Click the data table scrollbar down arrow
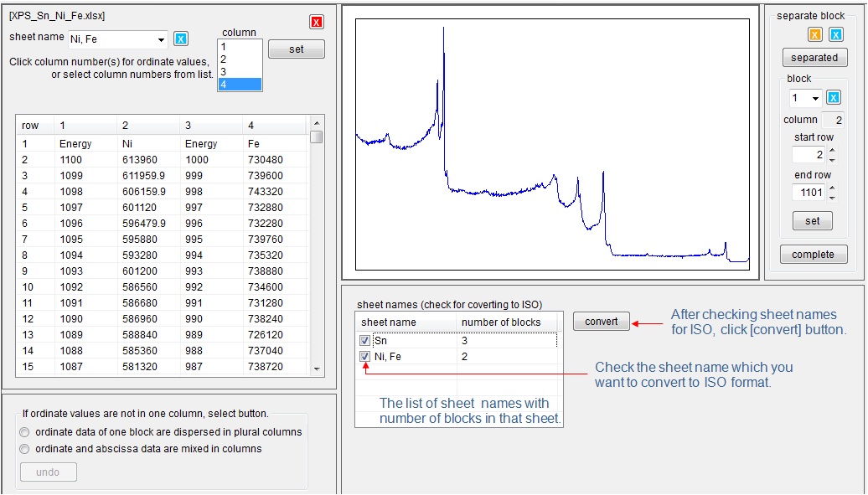 (x=317, y=369)
